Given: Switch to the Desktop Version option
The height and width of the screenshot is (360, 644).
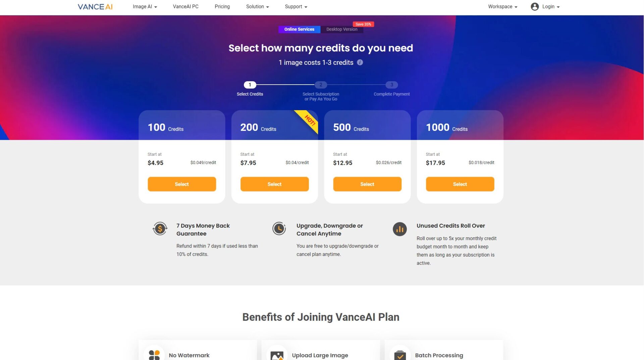Looking at the screenshot, I should (342, 29).
